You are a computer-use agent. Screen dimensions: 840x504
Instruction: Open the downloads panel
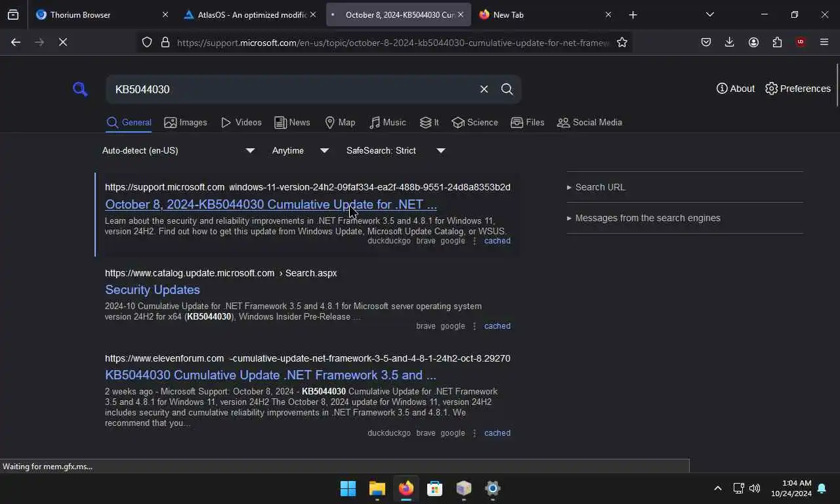click(x=729, y=42)
